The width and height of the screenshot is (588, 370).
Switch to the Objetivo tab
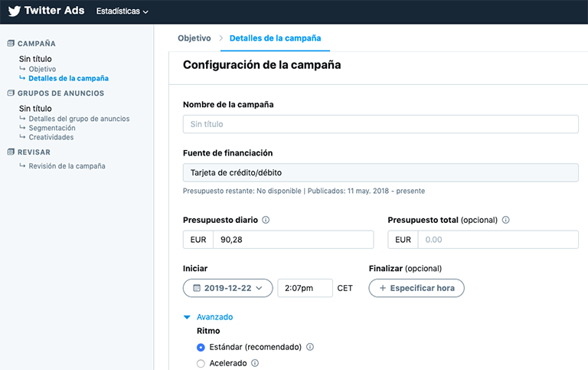194,38
